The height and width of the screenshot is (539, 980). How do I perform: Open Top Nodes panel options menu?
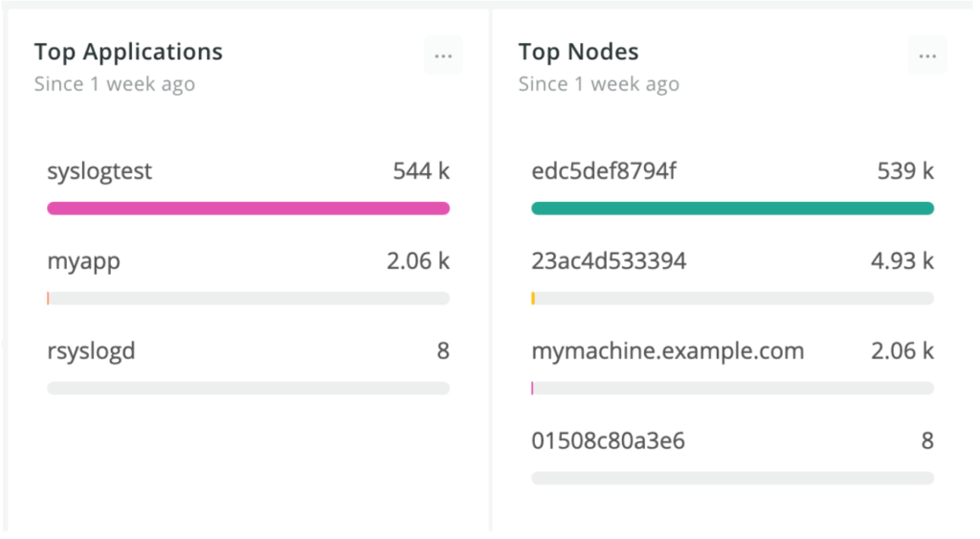[927, 55]
